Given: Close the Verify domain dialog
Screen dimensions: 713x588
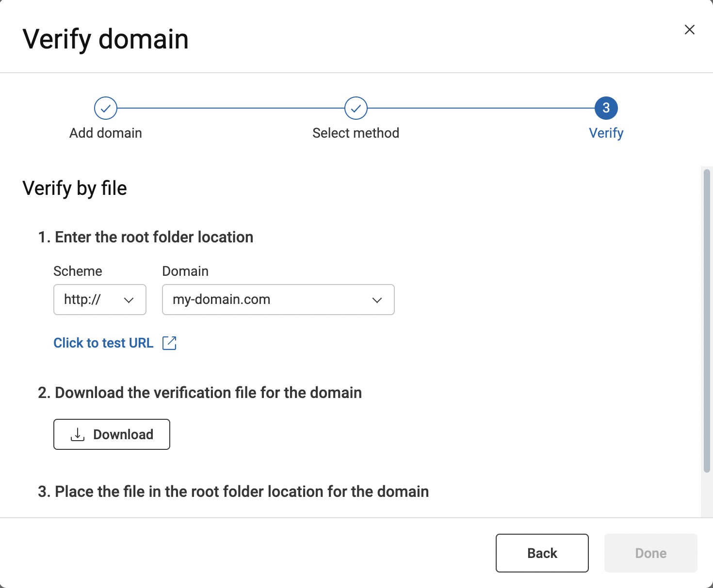Looking at the screenshot, I should pyautogui.click(x=689, y=30).
